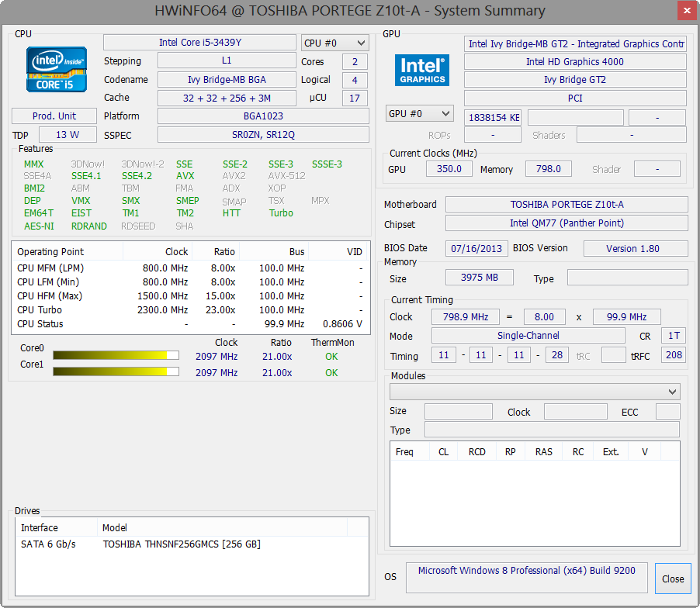Click the Core0 usage bar
The height and width of the screenshot is (608, 700).
tap(116, 355)
